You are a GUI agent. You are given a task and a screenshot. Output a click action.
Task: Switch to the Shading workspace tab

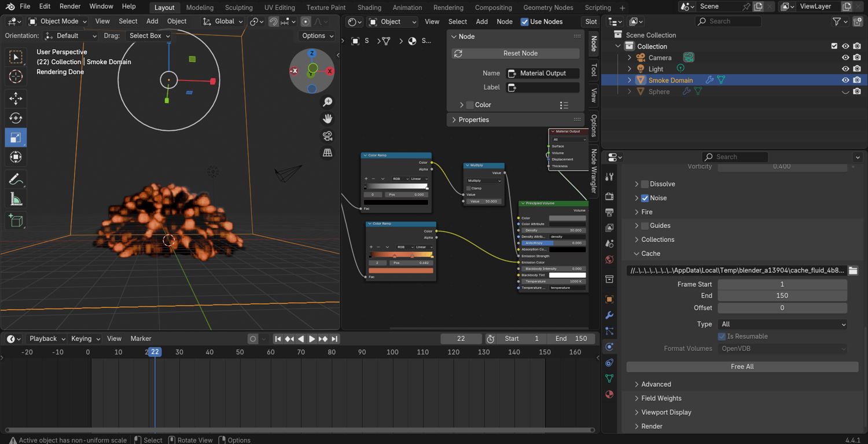pyautogui.click(x=369, y=8)
